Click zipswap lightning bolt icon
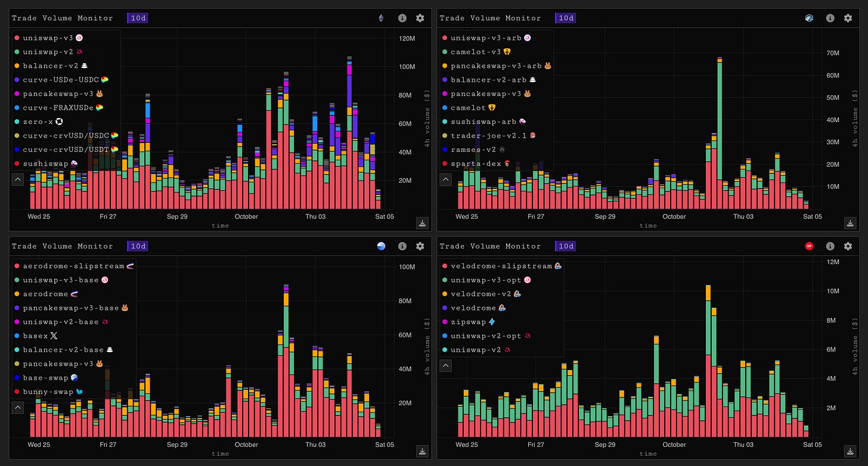The width and height of the screenshot is (868, 466). click(492, 322)
